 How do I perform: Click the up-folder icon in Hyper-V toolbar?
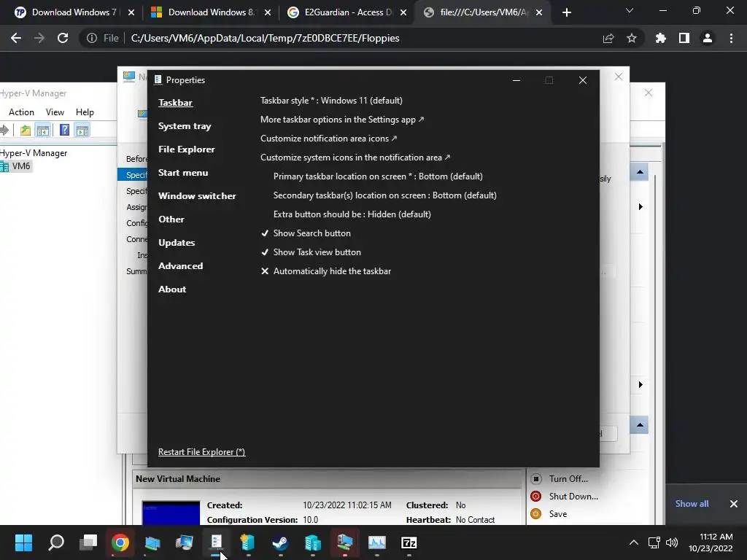pos(26,130)
